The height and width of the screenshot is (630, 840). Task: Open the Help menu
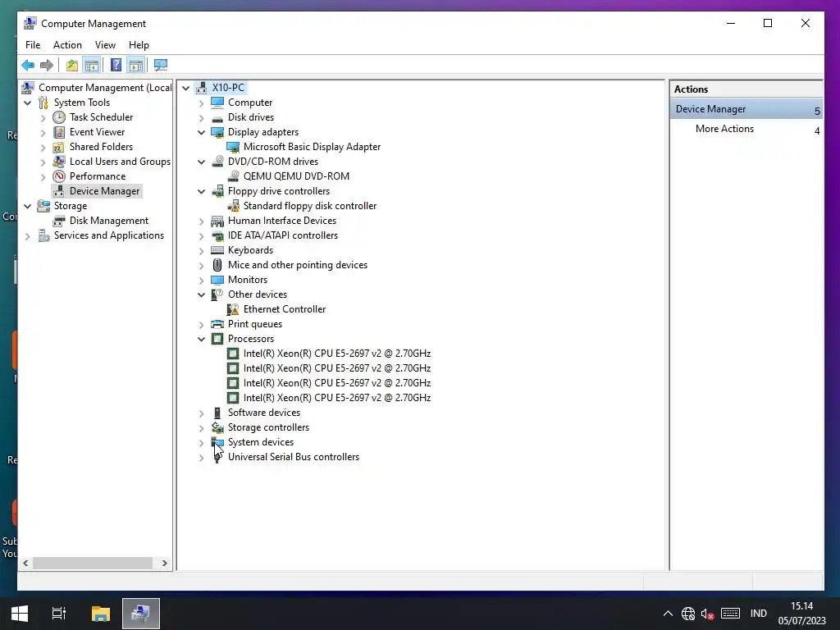(x=139, y=45)
